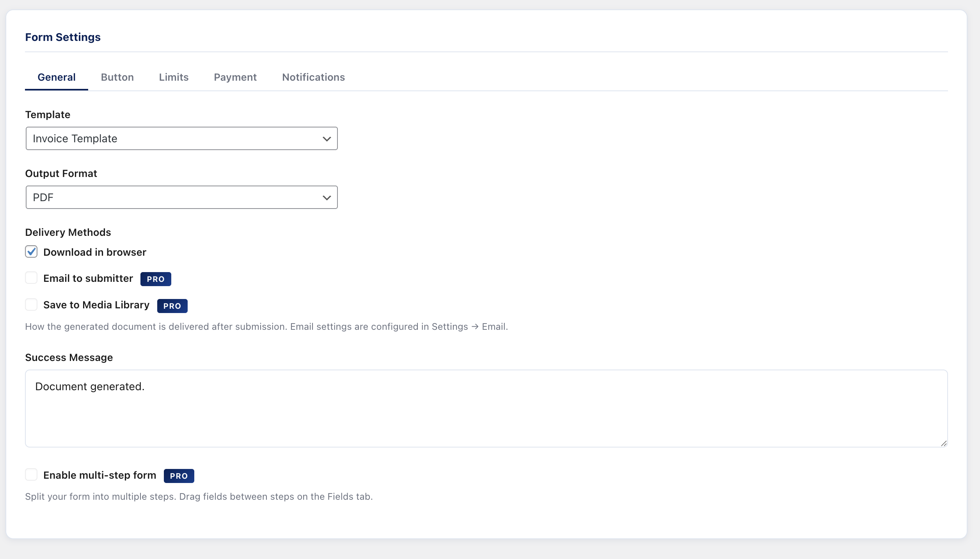Image resolution: width=980 pixels, height=559 pixels.
Task: Switch to the Notifications tab
Action: pos(313,77)
